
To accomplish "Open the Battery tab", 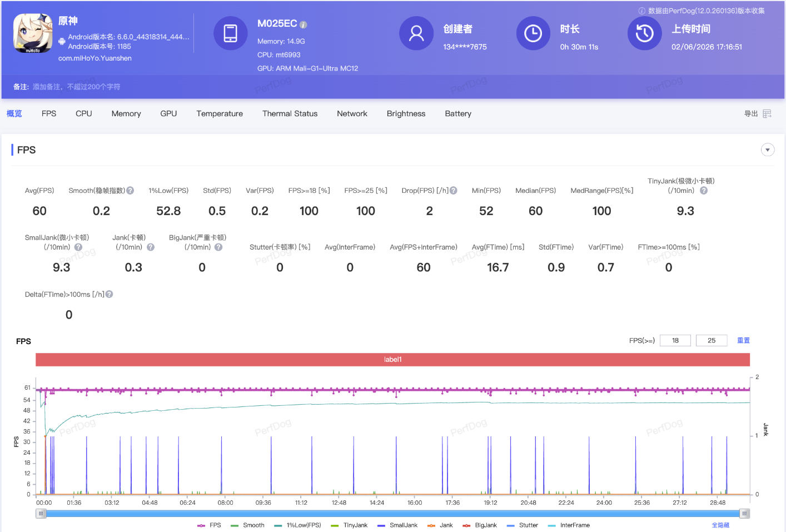I will click(458, 113).
